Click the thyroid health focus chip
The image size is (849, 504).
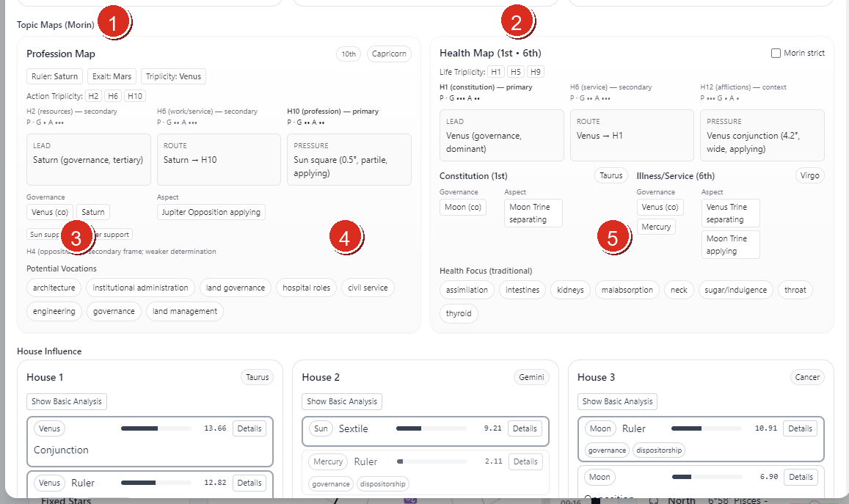point(459,313)
